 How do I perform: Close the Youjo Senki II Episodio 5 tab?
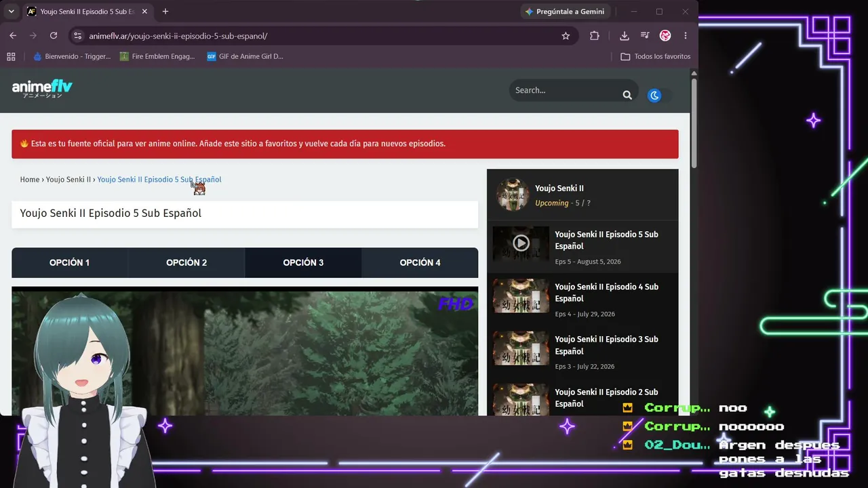coord(144,12)
